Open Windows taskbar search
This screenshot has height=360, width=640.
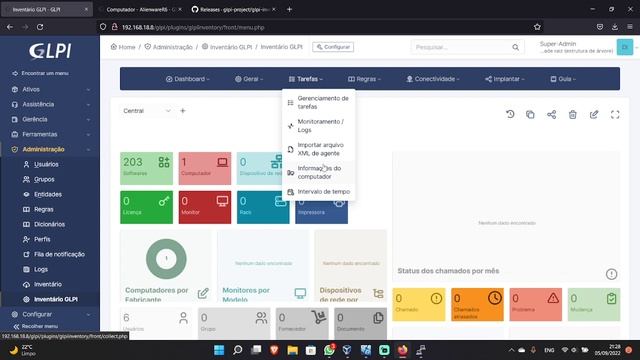point(238,350)
